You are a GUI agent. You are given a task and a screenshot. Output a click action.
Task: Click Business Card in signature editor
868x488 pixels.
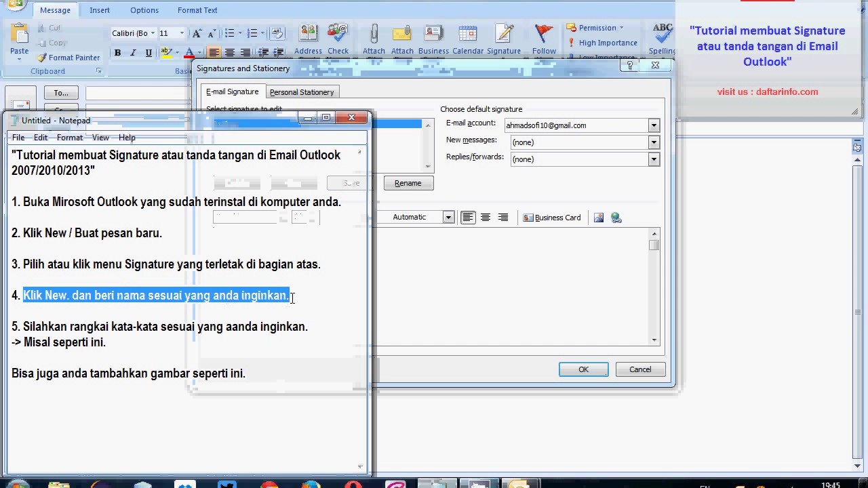pyautogui.click(x=552, y=218)
